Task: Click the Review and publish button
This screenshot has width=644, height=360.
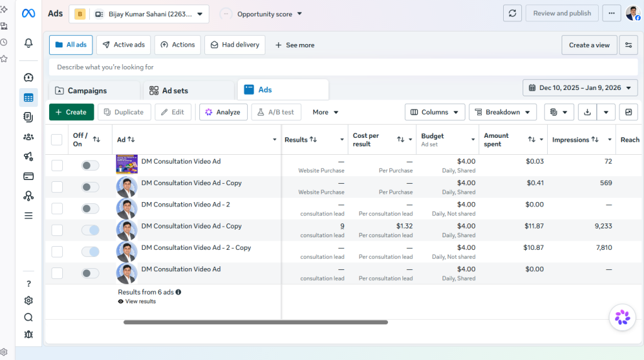Action: click(562, 13)
